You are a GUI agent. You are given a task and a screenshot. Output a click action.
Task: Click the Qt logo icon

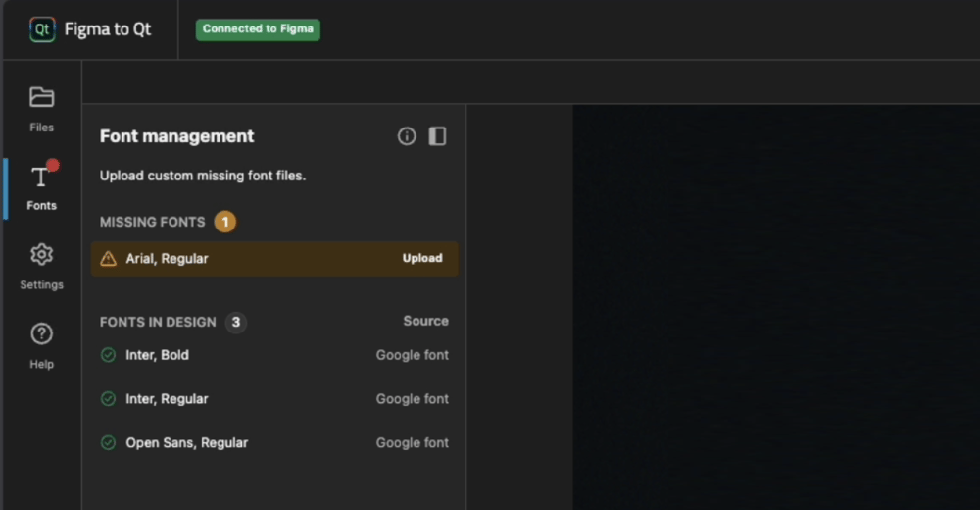pos(42,29)
